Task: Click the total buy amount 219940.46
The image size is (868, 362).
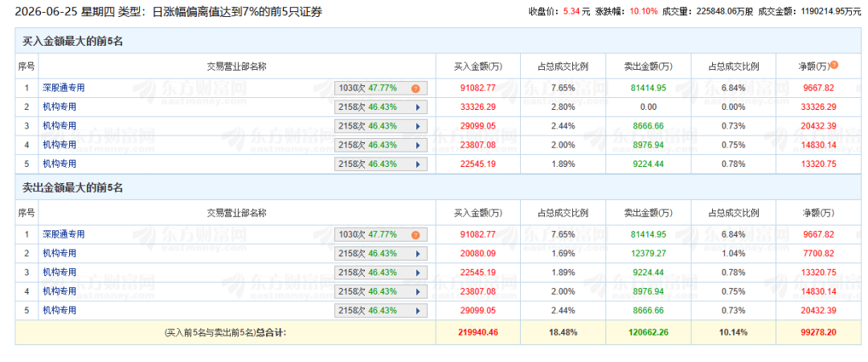Action: 478,333
